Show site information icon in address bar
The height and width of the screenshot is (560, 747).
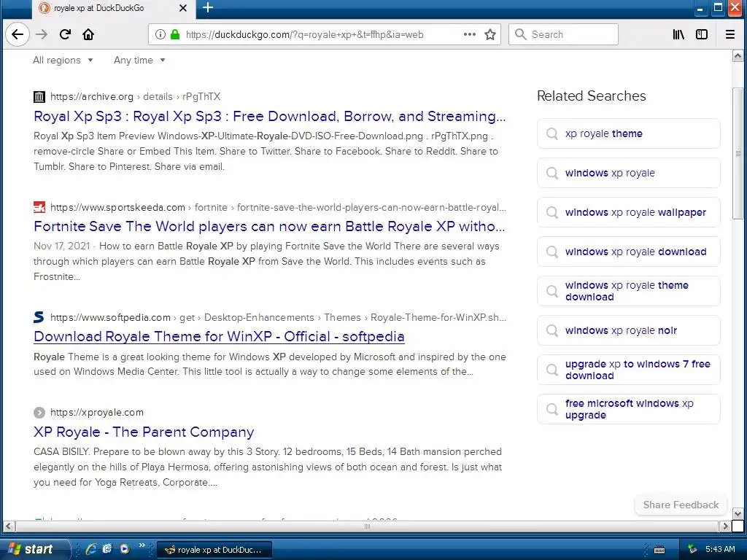click(160, 34)
